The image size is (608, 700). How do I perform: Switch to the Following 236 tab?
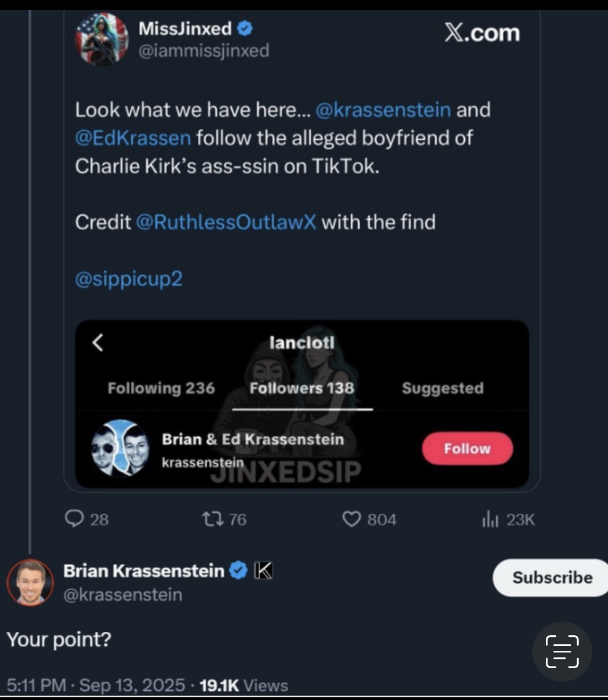[x=161, y=388]
